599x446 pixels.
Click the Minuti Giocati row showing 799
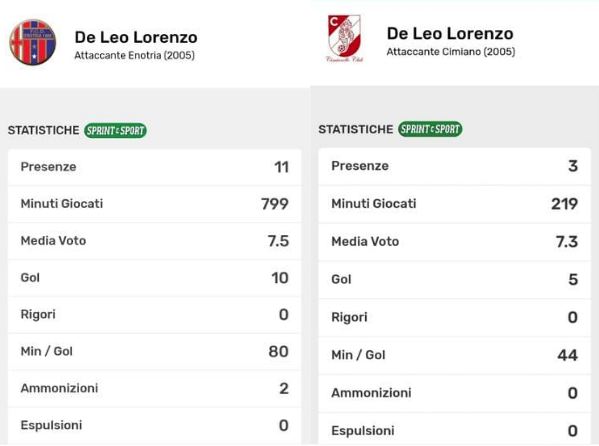tap(155, 204)
